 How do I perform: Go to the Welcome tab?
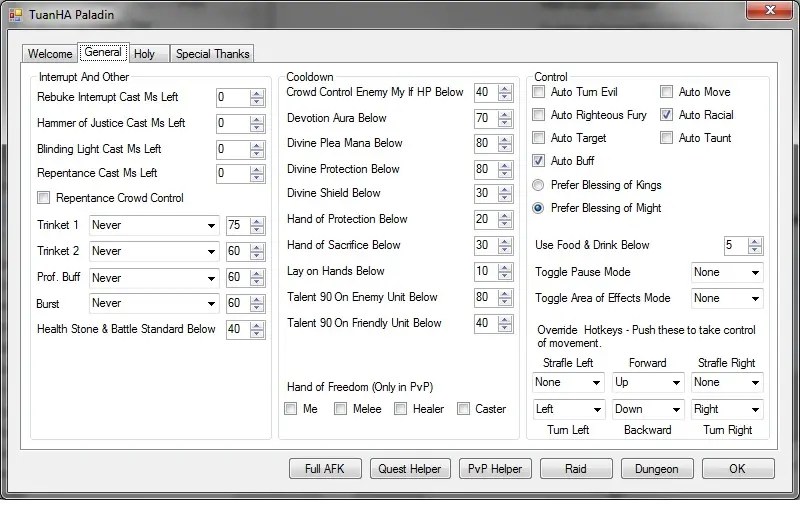tap(50, 54)
